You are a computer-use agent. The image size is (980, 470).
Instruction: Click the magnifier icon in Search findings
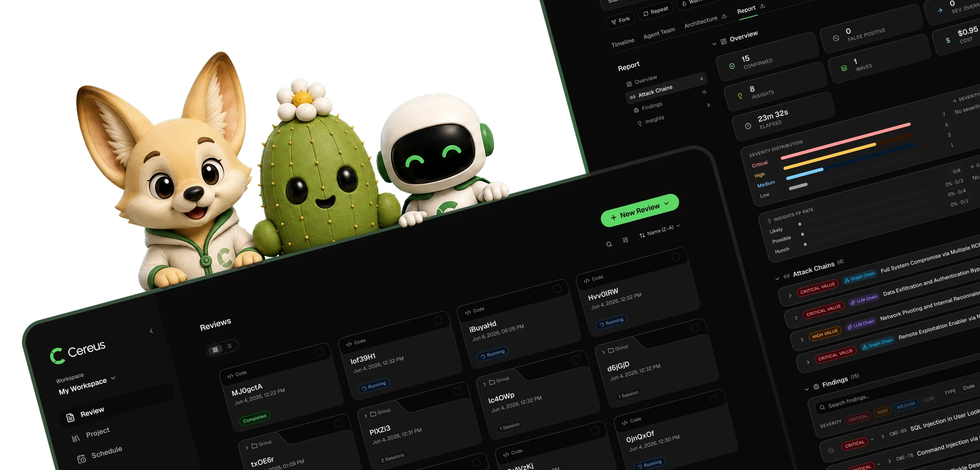point(822,407)
